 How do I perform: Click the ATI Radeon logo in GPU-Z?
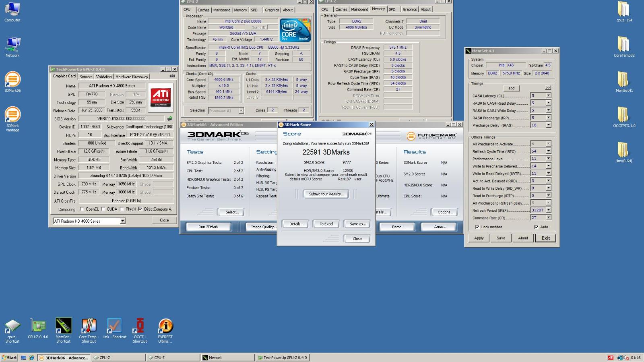pyautogui.click(x=161, y=97)
